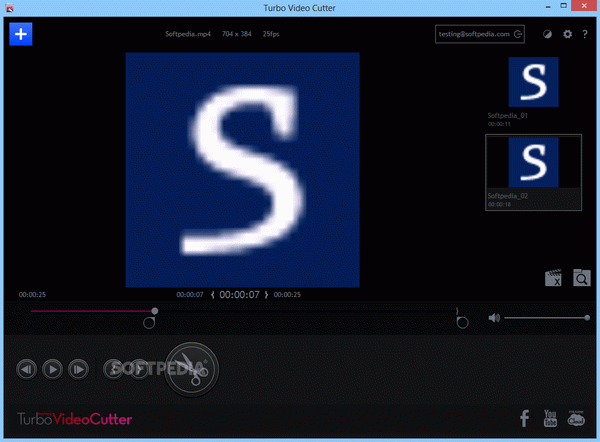Image resolution: width=600 pixels, height=442 pixels.
Task: Click the TurboVideoCutter logo
Action: (75, 419)
